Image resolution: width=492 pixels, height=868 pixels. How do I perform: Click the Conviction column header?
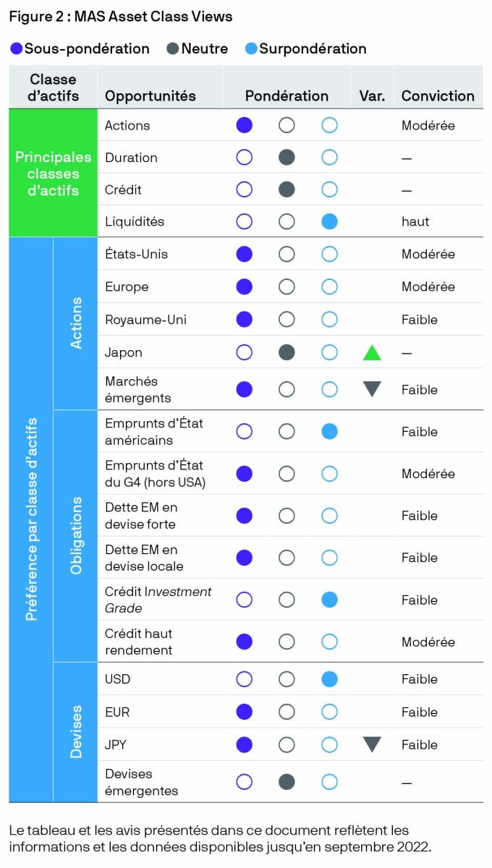tap(438, 95)
